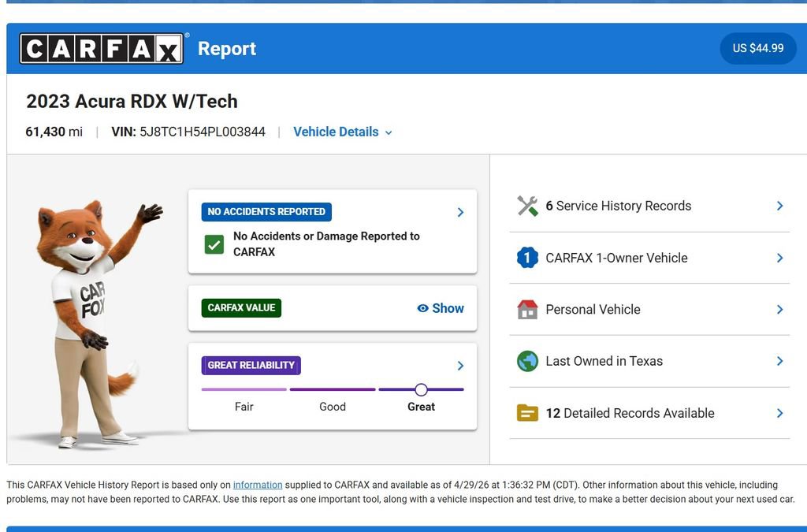
Task: Click the CARFAX logo
Action: coord(102,48)
